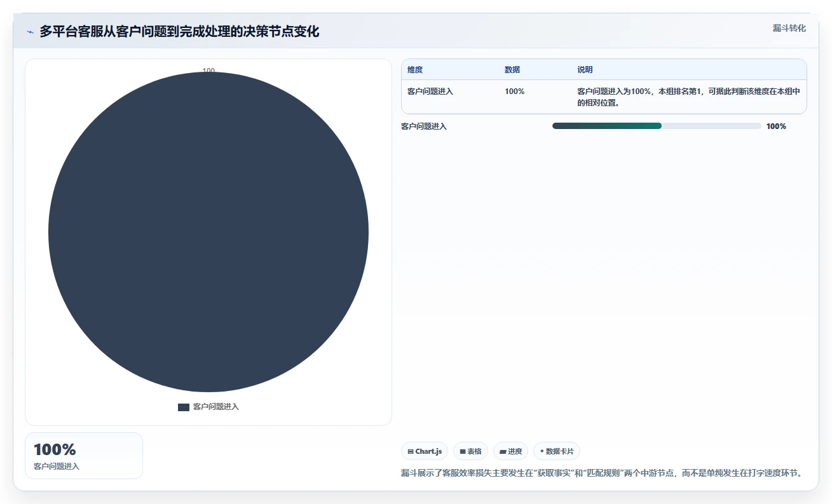Screen dimensions: 832x504
Task: Click the 数据卡片 tag chip
Action: (x=557, y=451)
